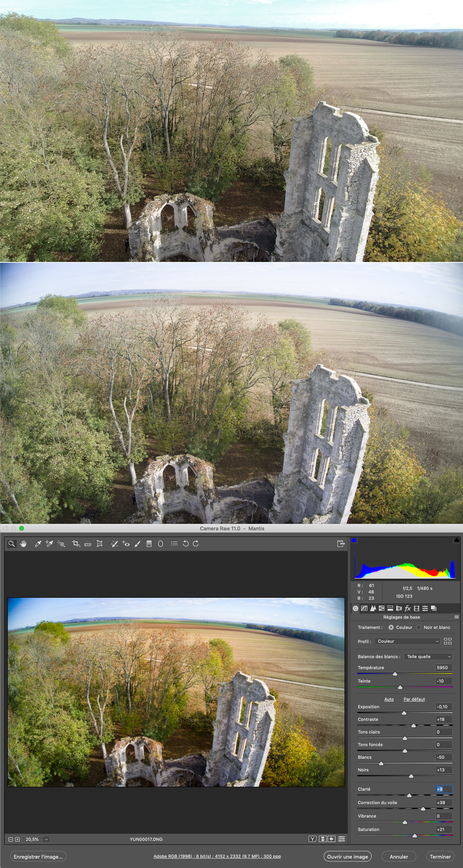This screenshot has width=463, height=868.
Task: Adjust the Température slider handle
Action: click(395, 674)
